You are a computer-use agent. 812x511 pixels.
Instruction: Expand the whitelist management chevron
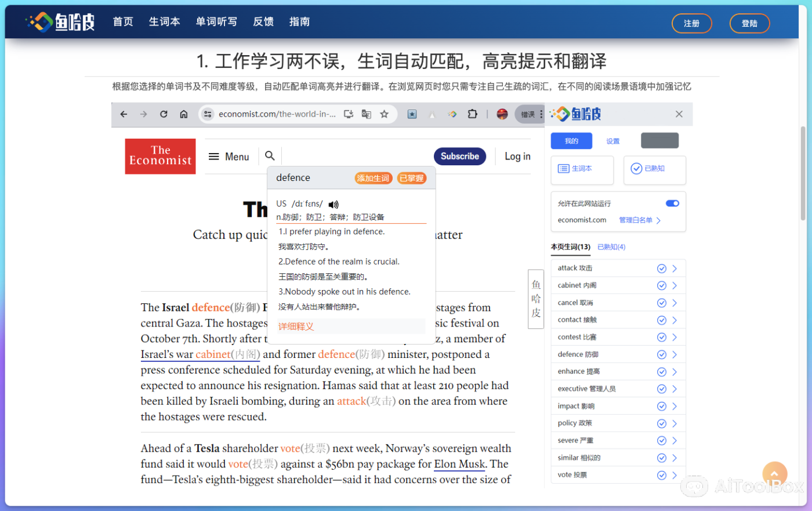[x=659, y=220]
